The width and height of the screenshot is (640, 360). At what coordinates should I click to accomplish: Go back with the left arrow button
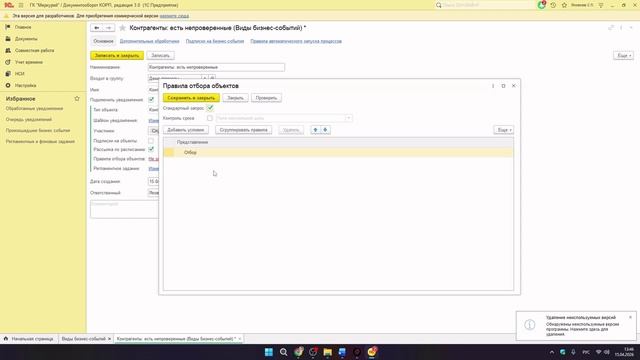click(x=97, y=28)
